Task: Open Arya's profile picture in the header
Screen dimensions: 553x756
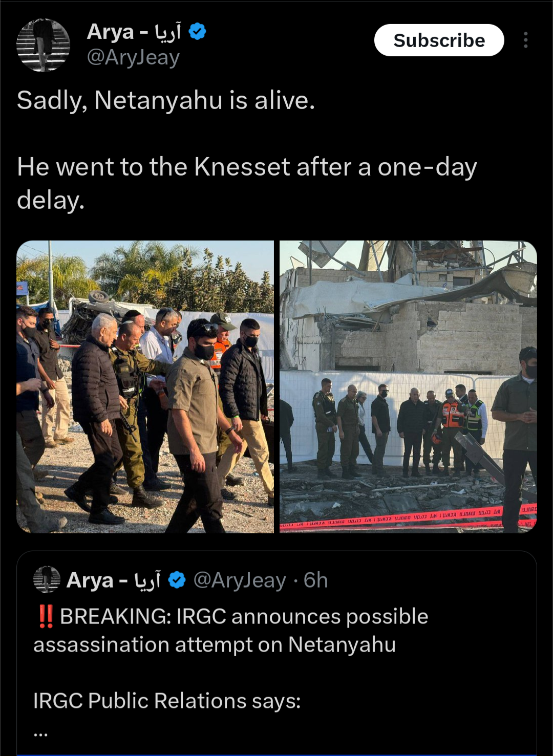Action: [43, 45]
